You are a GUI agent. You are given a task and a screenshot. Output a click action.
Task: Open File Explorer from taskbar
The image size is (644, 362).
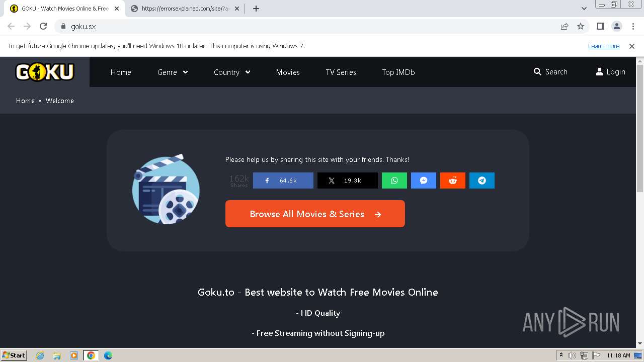pyautogui.click(x=57, y=355)
